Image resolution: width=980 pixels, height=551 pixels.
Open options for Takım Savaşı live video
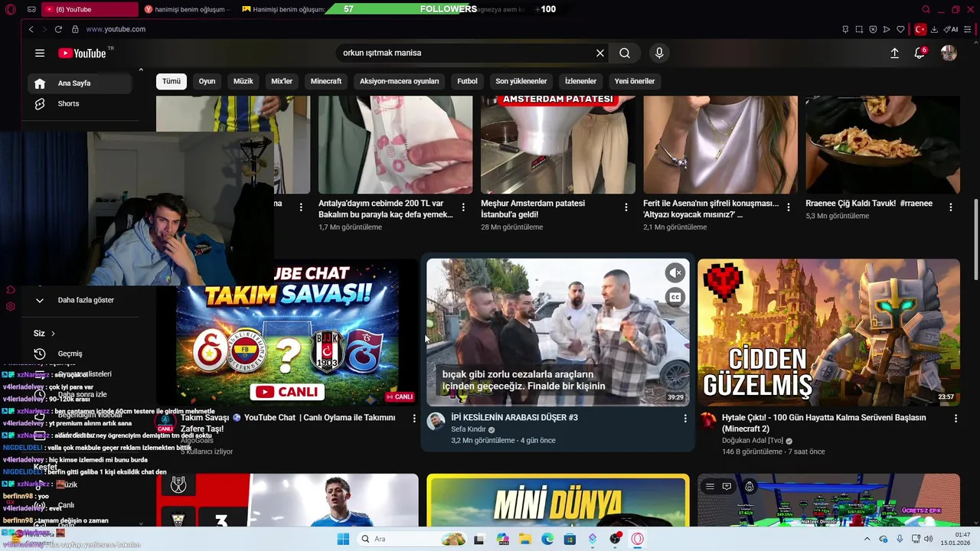(x=414, y=419)
